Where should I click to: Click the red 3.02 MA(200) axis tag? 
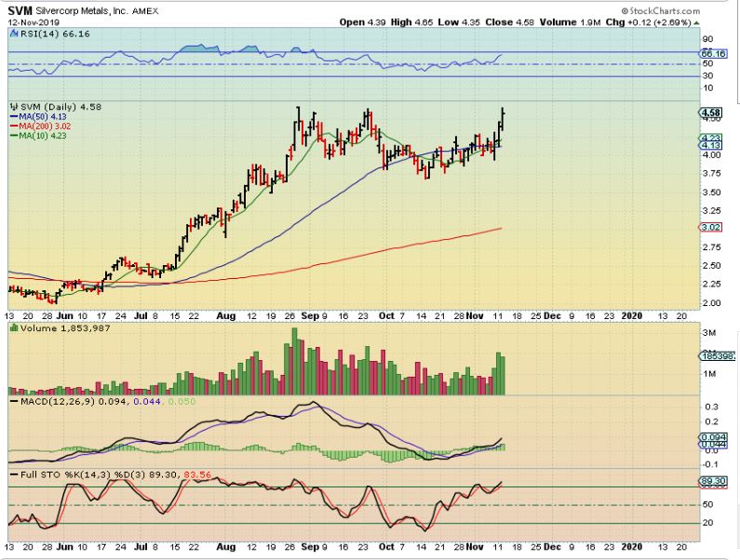pyautogui.click(x=710, y=227)
